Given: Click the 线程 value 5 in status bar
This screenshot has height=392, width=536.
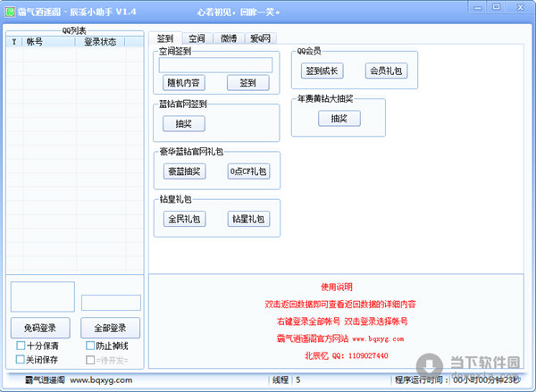Looking at the screenshot, I should click(298, 379).
